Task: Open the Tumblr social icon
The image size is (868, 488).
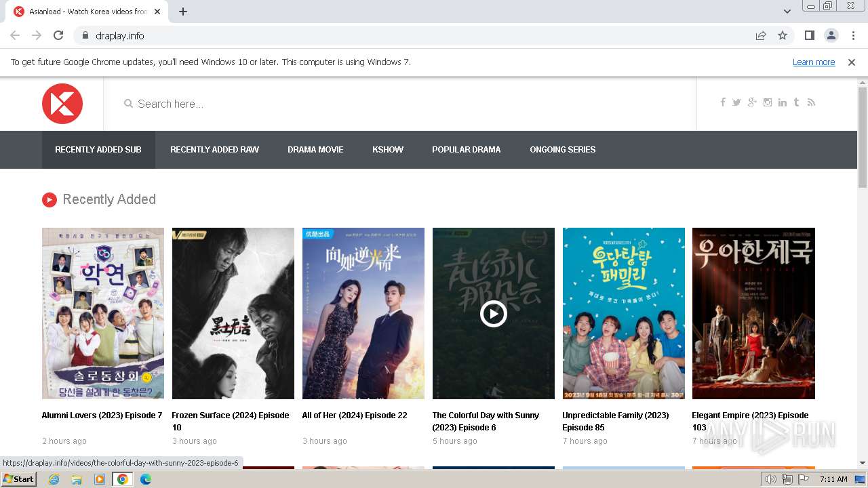Action: coord(796,102)
